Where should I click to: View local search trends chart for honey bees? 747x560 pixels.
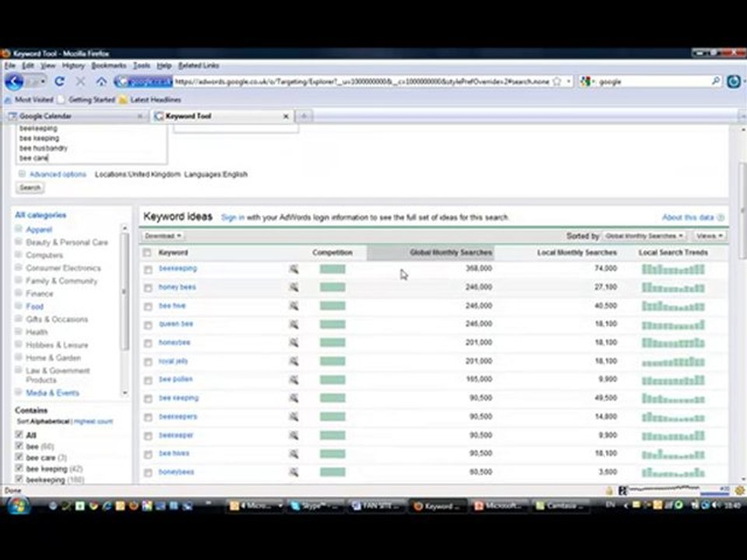tap(673, 288)
